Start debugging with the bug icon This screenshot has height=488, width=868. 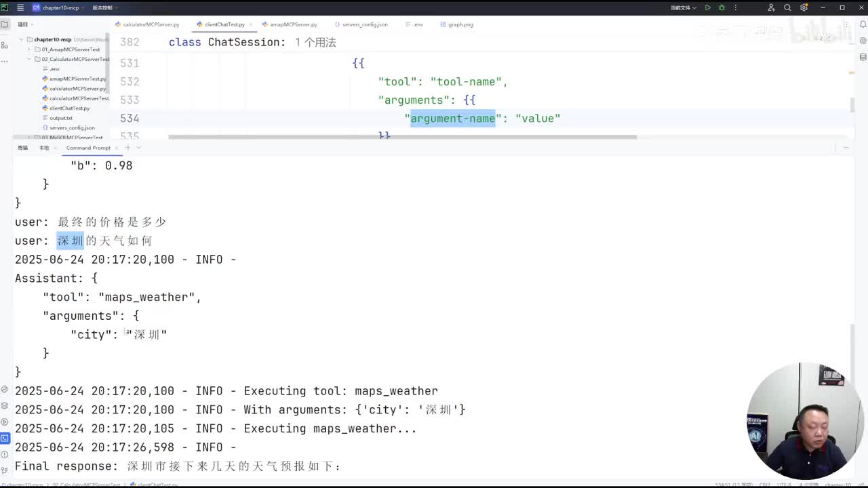[722, 7]
